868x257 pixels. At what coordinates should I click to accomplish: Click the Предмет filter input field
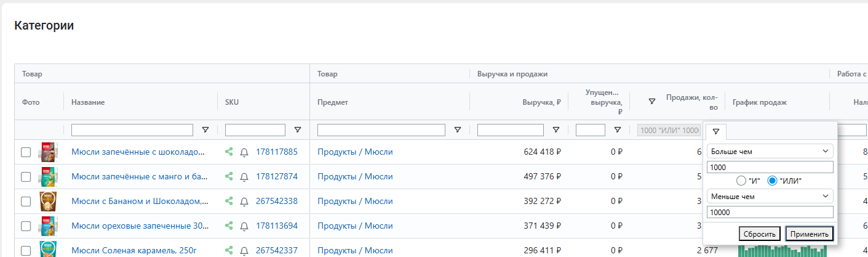(x=381, y=130)
